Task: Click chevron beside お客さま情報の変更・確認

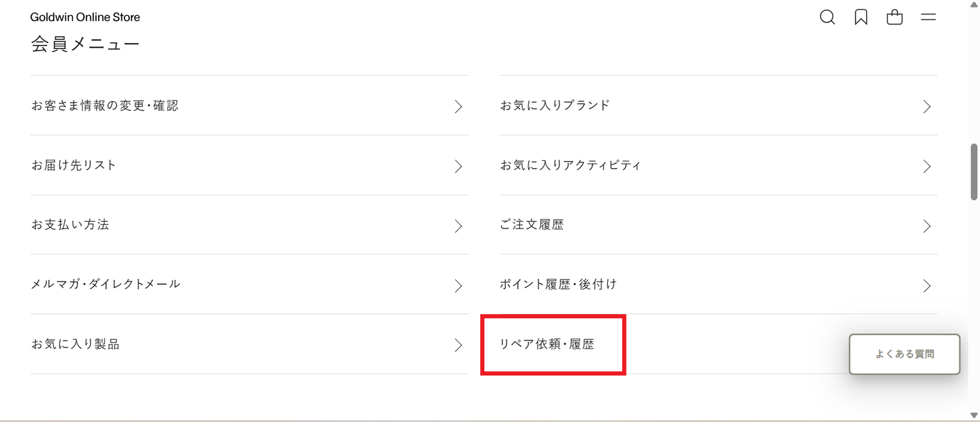Action: click(458, 107)
